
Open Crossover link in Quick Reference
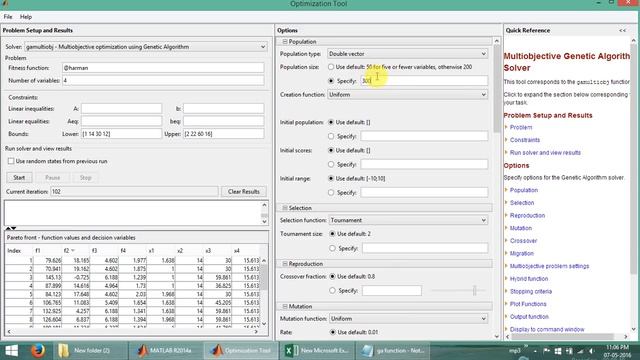pyautogui.click(x=523, y=241)
